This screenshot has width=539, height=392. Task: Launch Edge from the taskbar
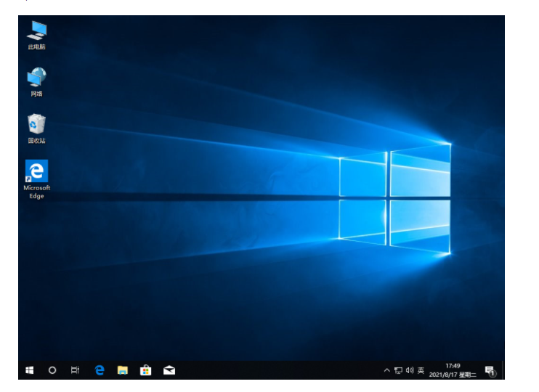pos(100,370)
